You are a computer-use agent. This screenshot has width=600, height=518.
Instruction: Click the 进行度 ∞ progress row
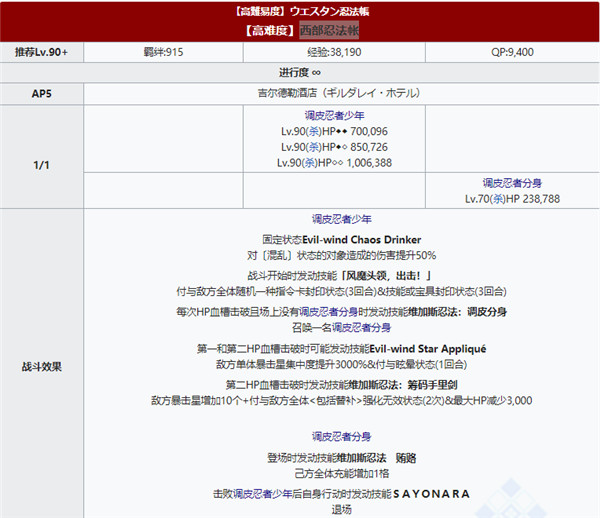click(x=300, y=73)
